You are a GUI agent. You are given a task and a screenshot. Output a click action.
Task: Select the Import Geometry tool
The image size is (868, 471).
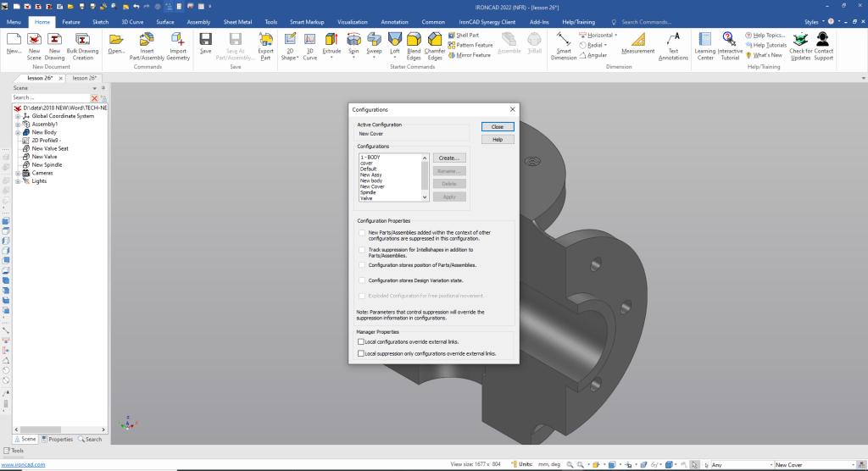coord(178,39)
